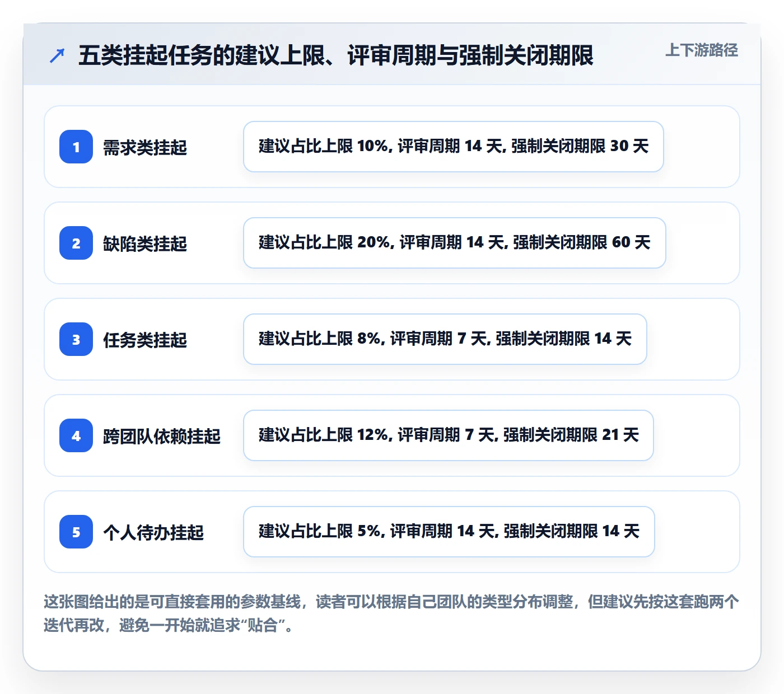Click the 需求类挂起 label
Image resolution: width=784 pixels, height=694 pixels.
[145, 147]
